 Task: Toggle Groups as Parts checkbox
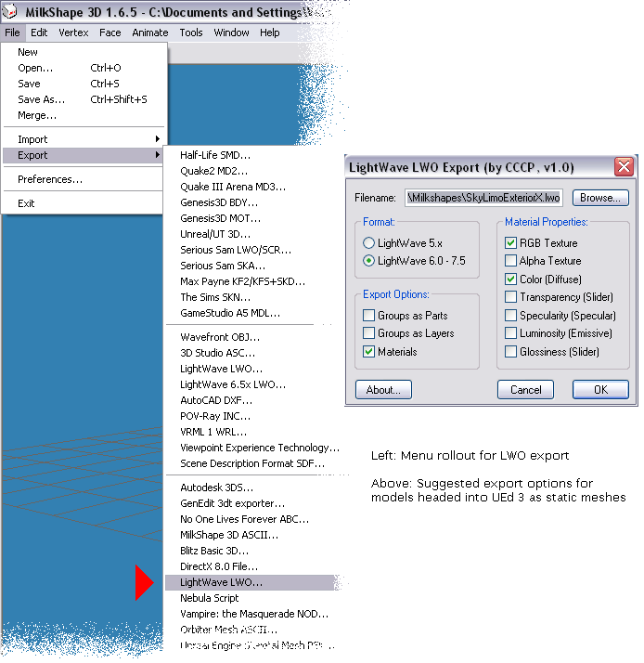pos(368,316)
